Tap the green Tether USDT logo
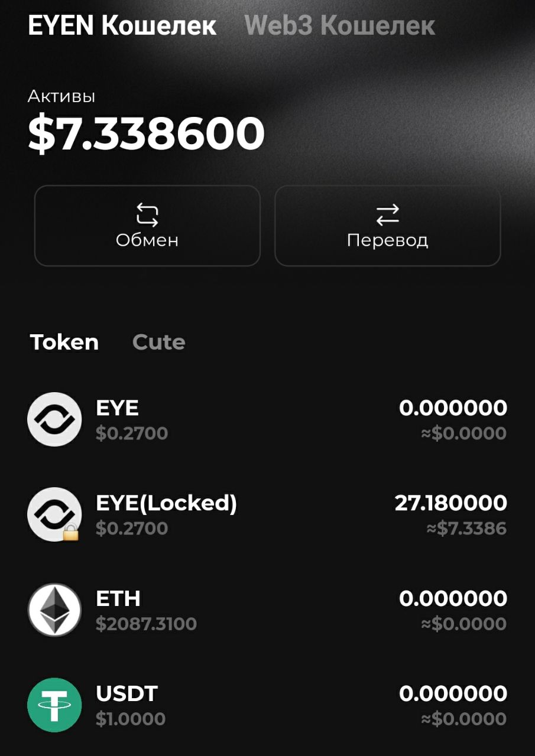Viewport: 535px width, 756px height. (54, 705)
